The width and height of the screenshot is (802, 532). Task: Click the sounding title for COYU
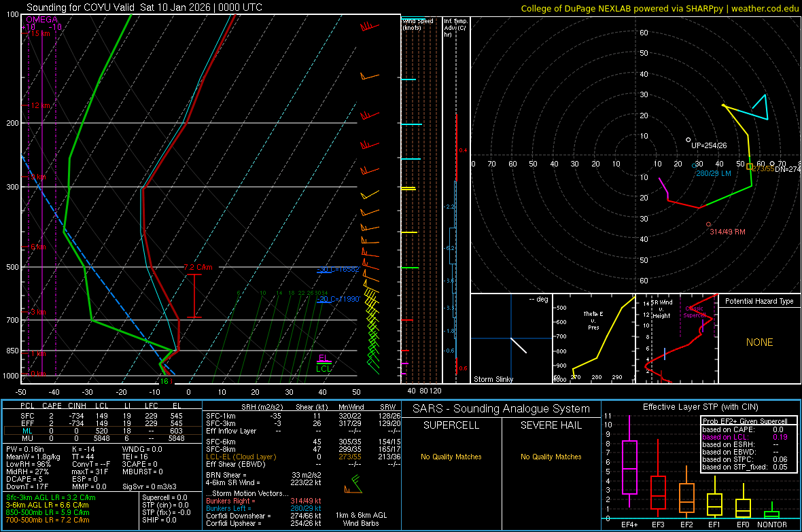(144, 7)
